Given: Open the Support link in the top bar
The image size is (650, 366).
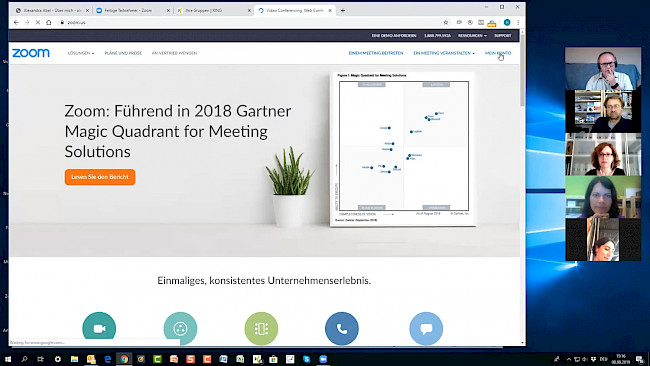Looking at the screenshot, I should coord(503,36).
